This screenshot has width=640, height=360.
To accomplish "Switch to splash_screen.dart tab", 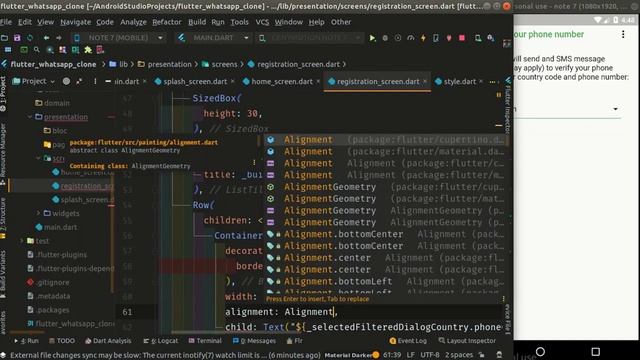I will (195, 82).
